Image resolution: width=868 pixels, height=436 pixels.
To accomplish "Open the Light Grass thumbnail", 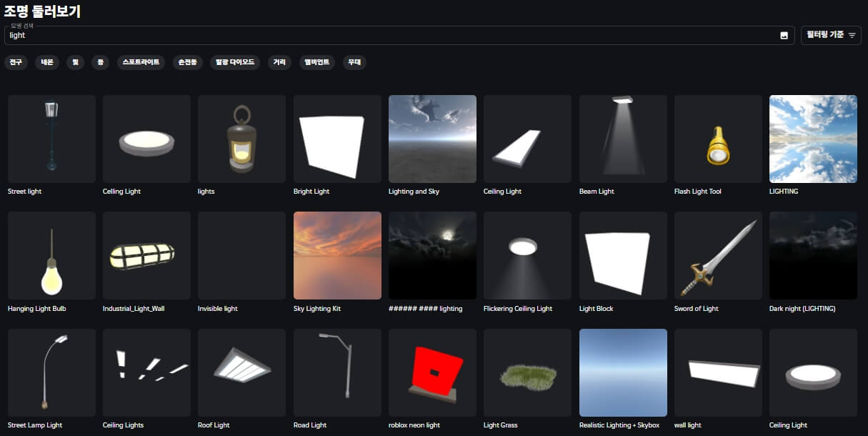I will pos(527,372).
